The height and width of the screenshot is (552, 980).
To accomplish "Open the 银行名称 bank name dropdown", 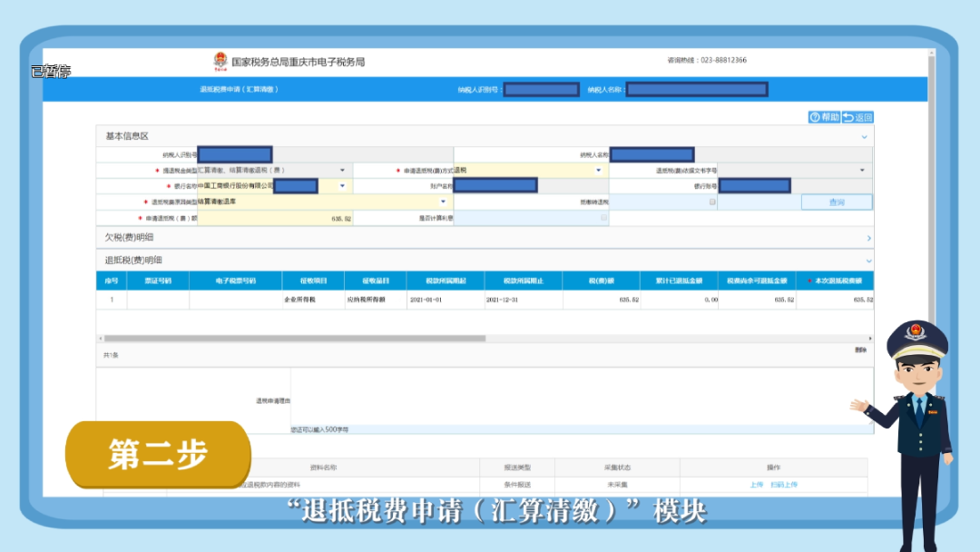I will (342, 186).
